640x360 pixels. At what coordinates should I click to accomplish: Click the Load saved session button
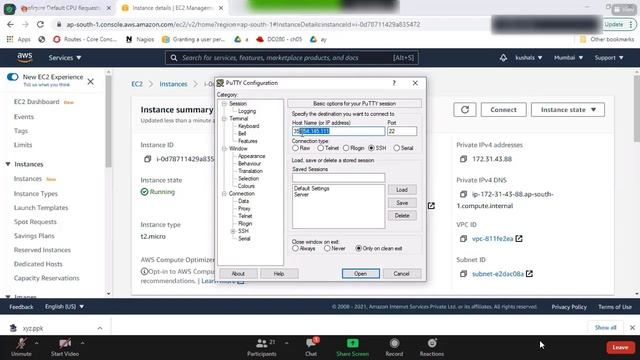[402, 190]
